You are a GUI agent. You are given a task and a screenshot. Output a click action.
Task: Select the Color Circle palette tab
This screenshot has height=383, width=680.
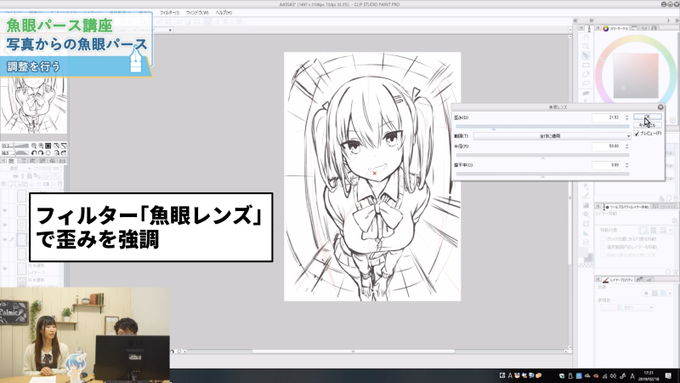[x=615, y=28]
